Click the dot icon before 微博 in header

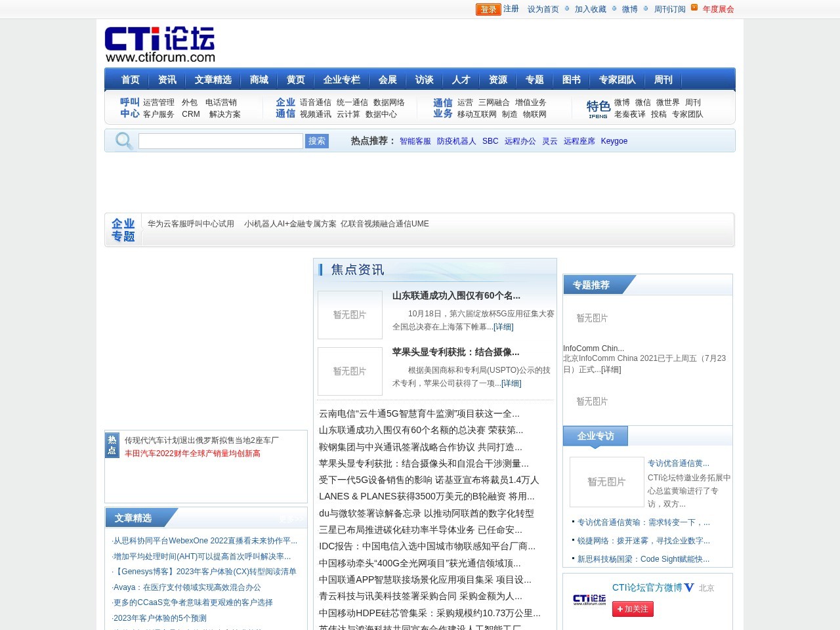pos(614,9)
